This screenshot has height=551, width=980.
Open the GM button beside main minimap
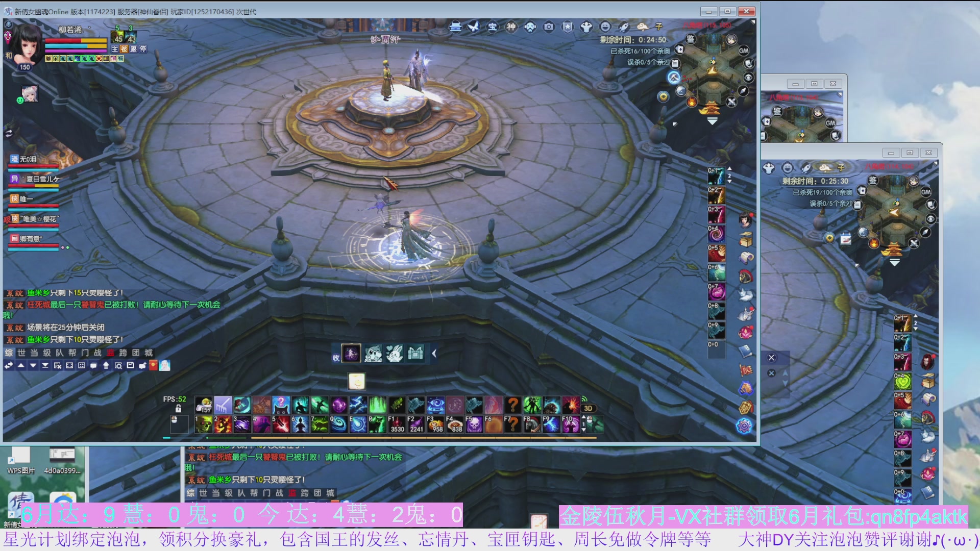(744, 51)
